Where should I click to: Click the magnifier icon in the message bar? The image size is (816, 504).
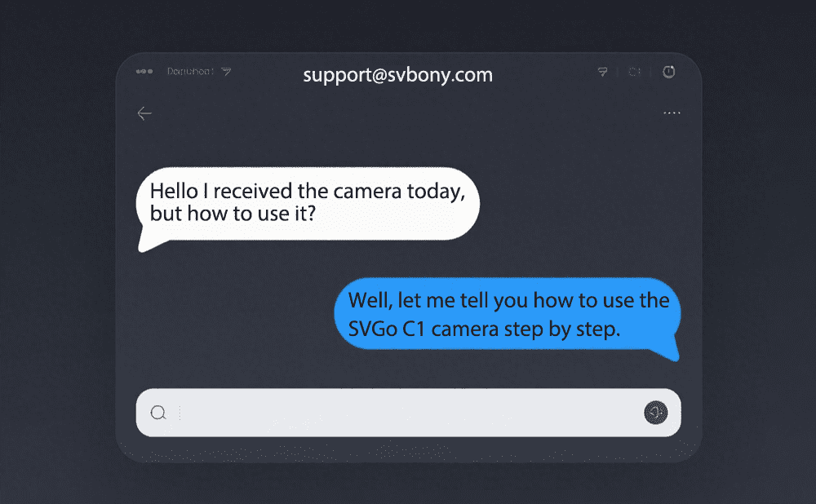coord(158,413)
